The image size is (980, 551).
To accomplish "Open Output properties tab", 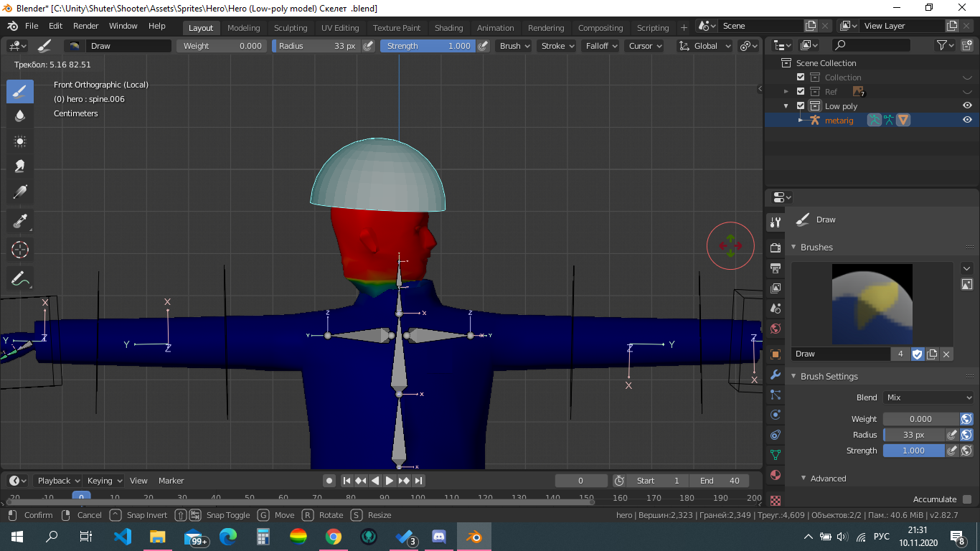I will pyautogui.click(x=775, y=268).
